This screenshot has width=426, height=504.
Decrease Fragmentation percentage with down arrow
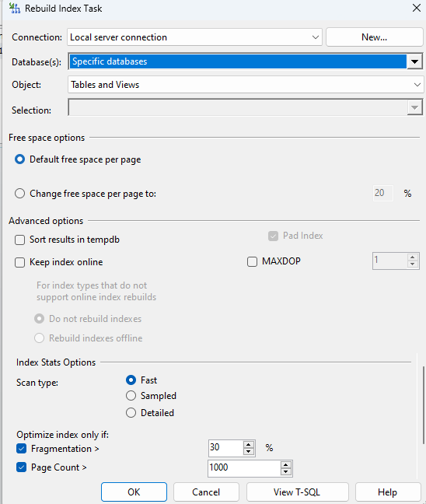pos(248,451)
